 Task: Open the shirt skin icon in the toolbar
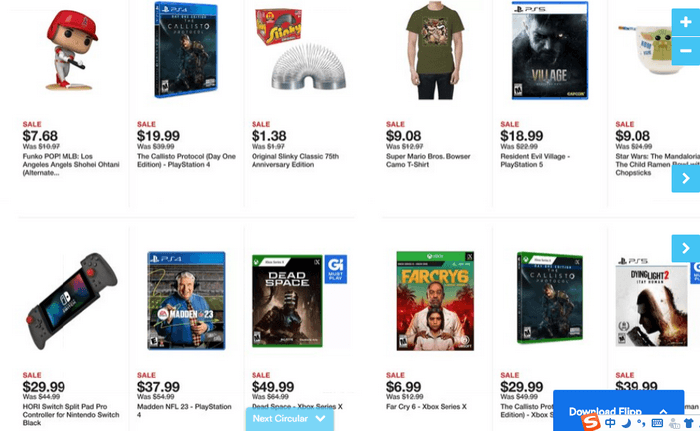[688, 423]
